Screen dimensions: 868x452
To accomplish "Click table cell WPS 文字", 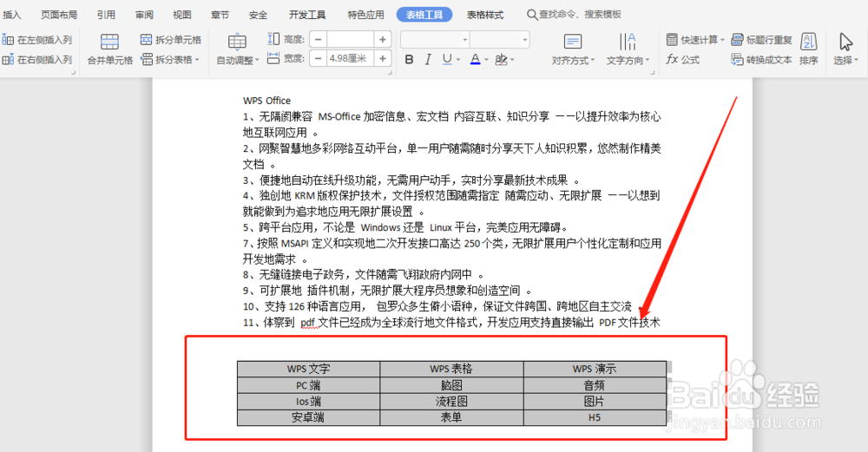I will pos(308,369).
